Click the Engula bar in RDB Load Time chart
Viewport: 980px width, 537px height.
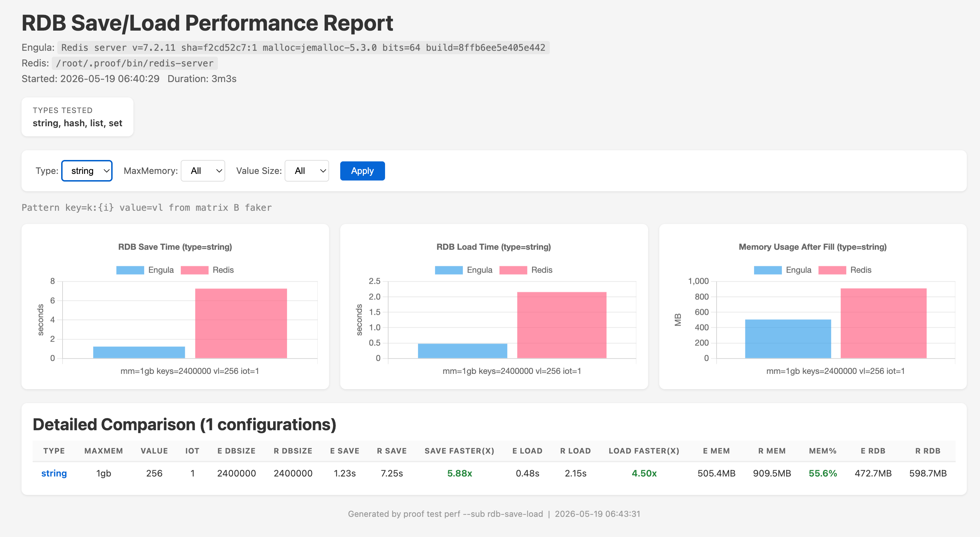click(x=462, y=351)
